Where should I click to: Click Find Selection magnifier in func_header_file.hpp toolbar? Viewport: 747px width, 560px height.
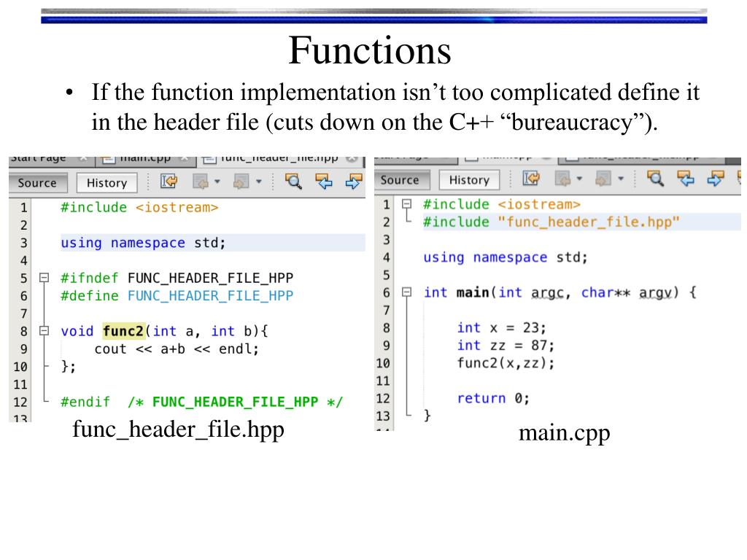click(293, 182)
